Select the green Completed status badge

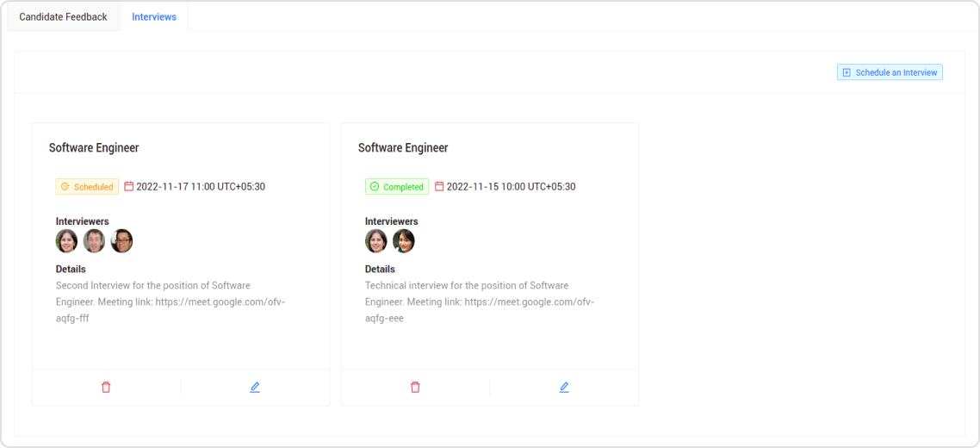click(397, 186)
